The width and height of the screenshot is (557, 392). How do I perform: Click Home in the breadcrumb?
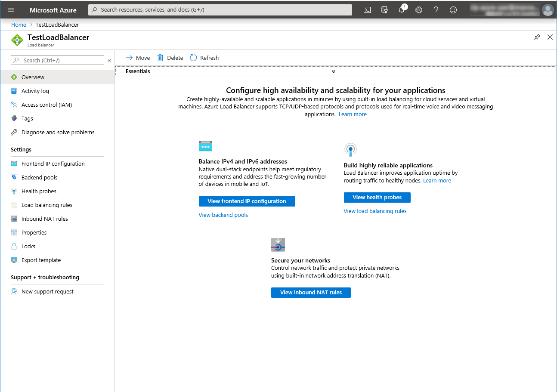tap(19, 25)
